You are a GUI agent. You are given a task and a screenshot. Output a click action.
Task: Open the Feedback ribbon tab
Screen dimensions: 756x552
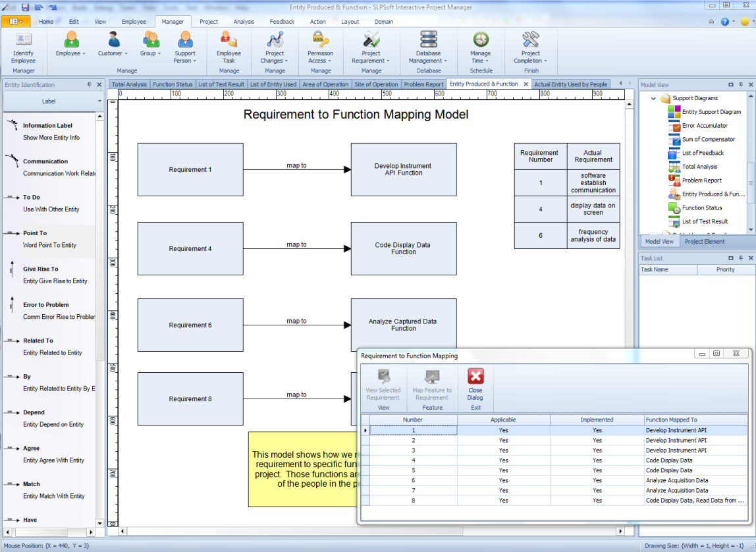[x=282, y=22]
